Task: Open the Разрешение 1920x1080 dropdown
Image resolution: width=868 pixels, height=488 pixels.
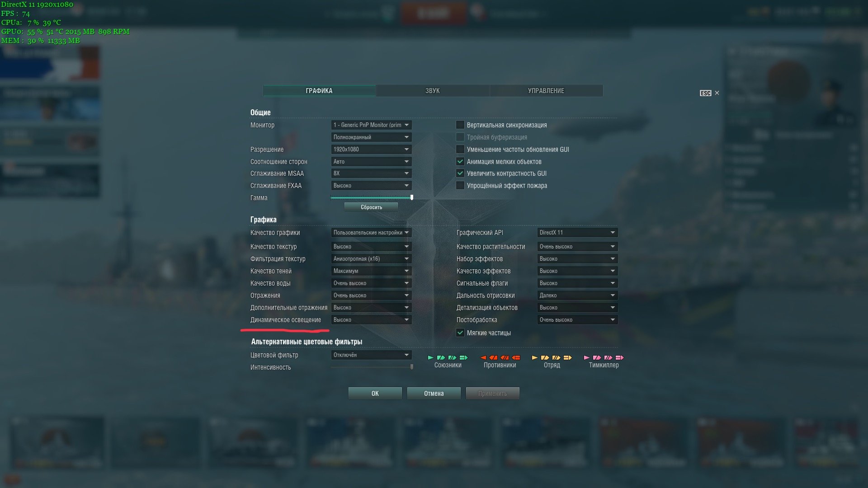Action: point(371,149)
